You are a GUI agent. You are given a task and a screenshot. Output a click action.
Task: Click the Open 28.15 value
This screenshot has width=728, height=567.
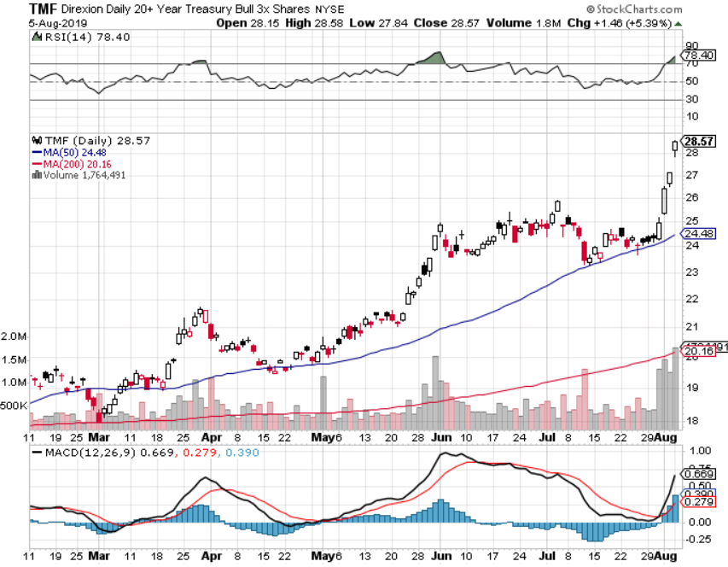click(248, 23)
